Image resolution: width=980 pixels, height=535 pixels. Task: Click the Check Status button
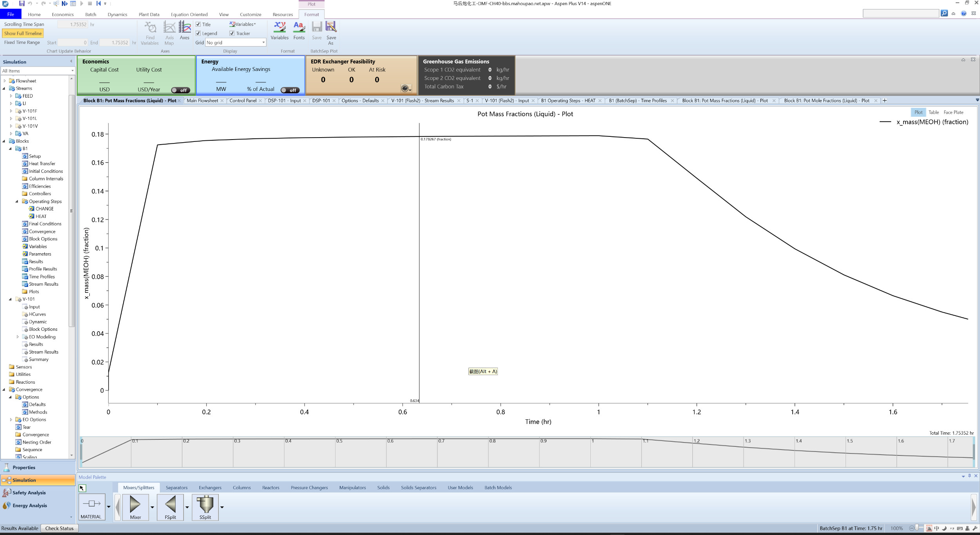point(59,528)
